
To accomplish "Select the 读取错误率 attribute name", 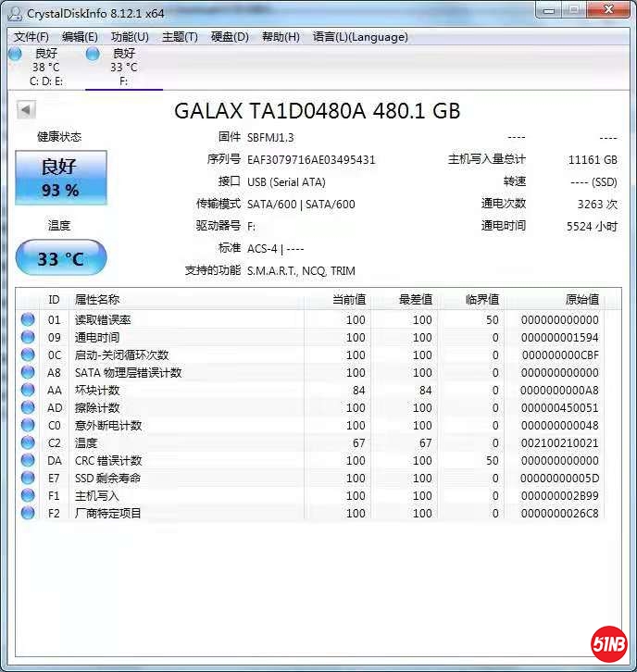I will point(103,319).
